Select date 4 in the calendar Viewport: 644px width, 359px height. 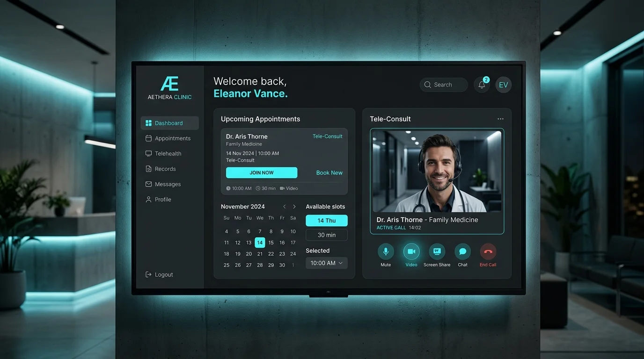click(227, 231)
